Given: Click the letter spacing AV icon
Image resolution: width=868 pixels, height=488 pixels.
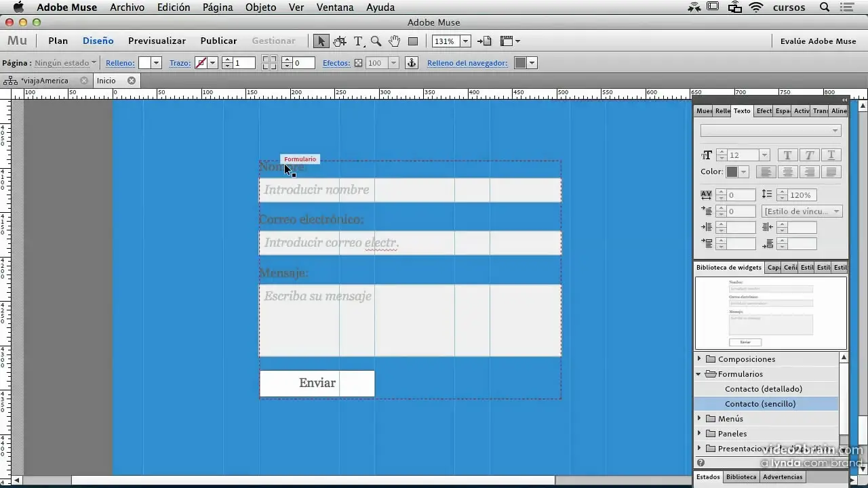Looking at the screenshot, I should 707,195.
